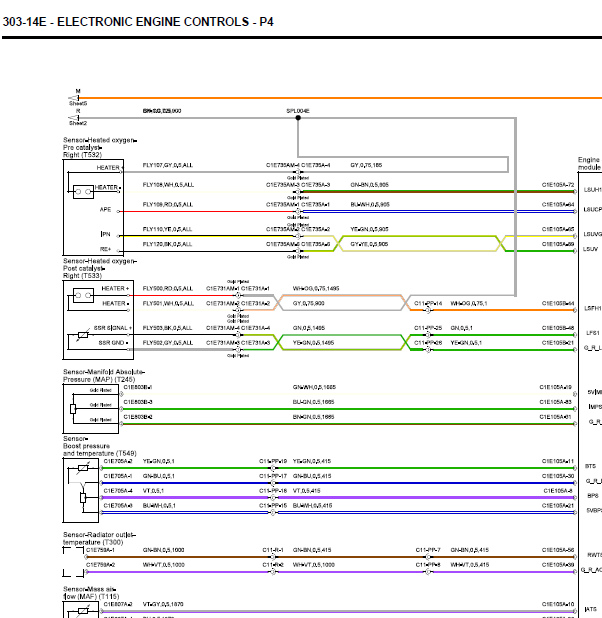The height and width of the screenshot is (618, 602).
Task: Click wire label 'GY,0,75,185'
Action: (x=366, y=165)
